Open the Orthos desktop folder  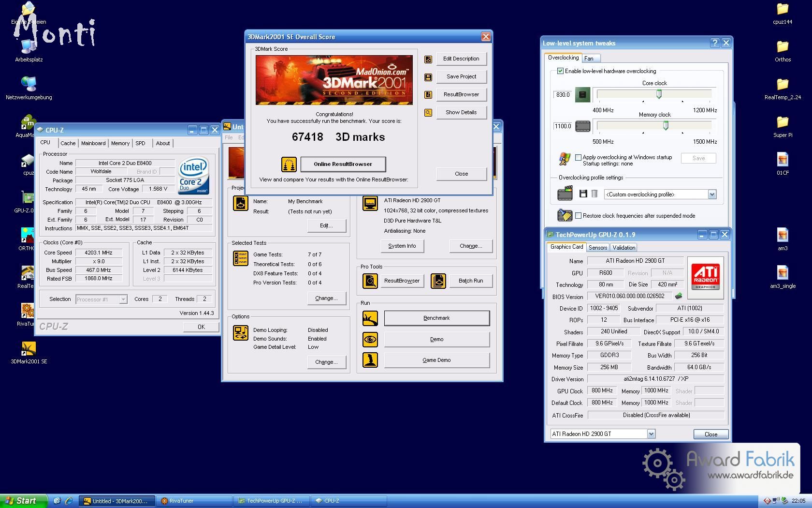[783, 51]
